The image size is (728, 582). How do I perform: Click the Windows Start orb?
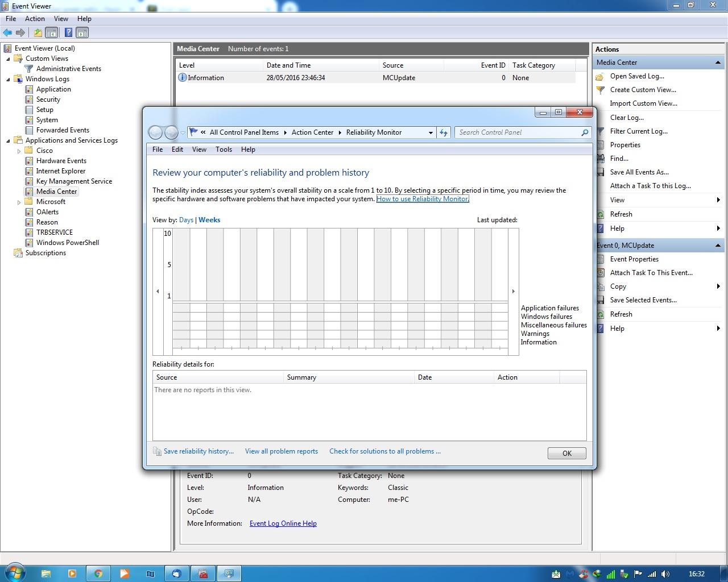[15, 573]
